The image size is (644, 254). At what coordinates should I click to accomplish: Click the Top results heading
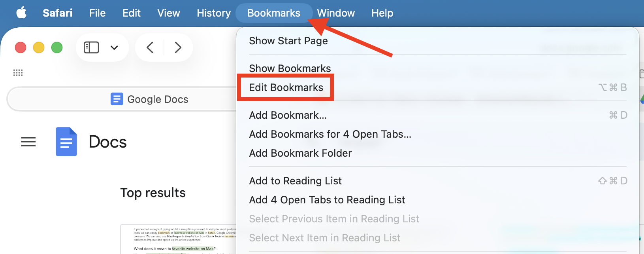click(153, 193)
